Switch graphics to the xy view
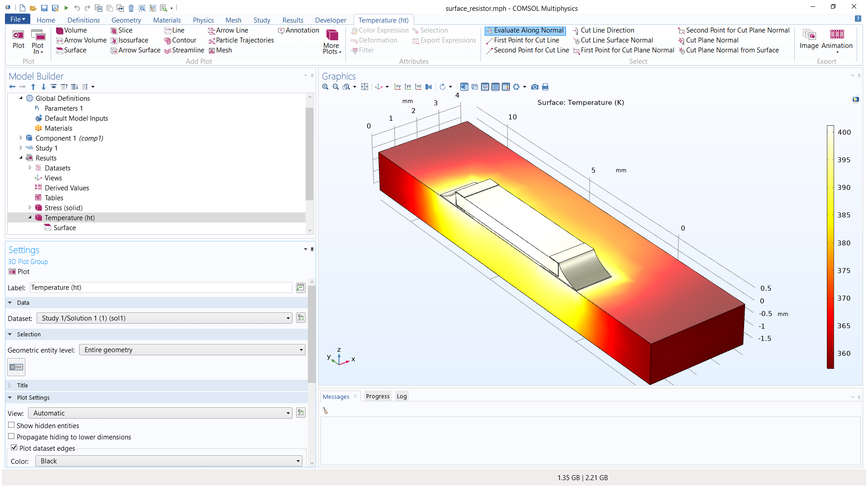Image resolution: width=868 pixels, height=486 pixels. coord(397,86)
